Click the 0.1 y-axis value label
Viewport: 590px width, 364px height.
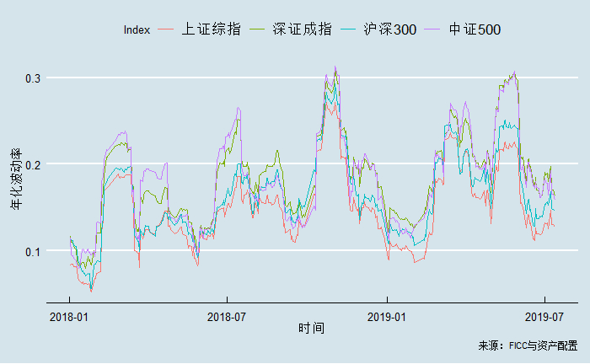(33, 252)
